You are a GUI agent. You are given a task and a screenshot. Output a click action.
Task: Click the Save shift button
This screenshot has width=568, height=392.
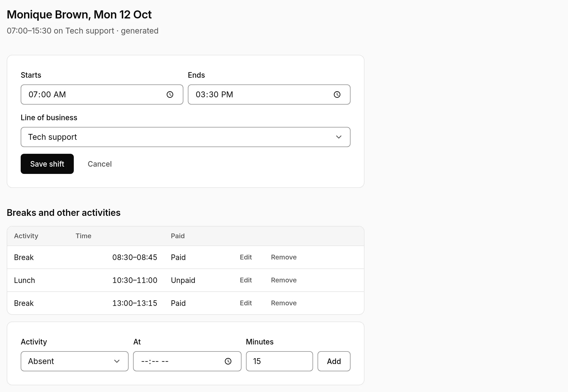coord(47,164)
